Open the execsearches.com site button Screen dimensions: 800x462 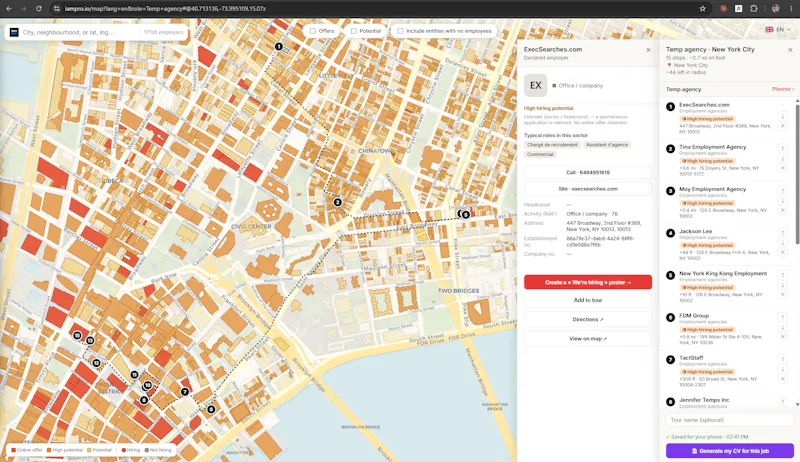pyautogui.click(x=588, y=189)
